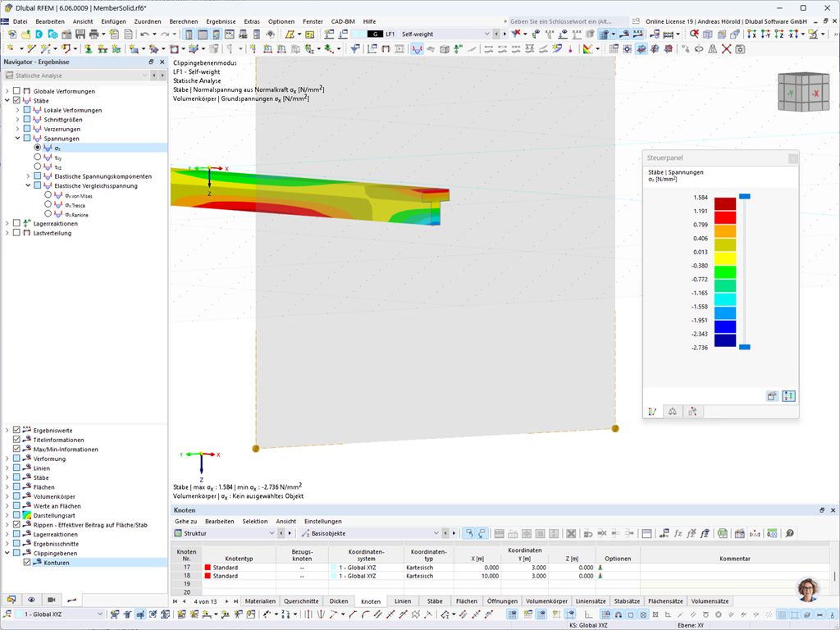Open the scales factors tab in Steuerpanel

(672, 412)
